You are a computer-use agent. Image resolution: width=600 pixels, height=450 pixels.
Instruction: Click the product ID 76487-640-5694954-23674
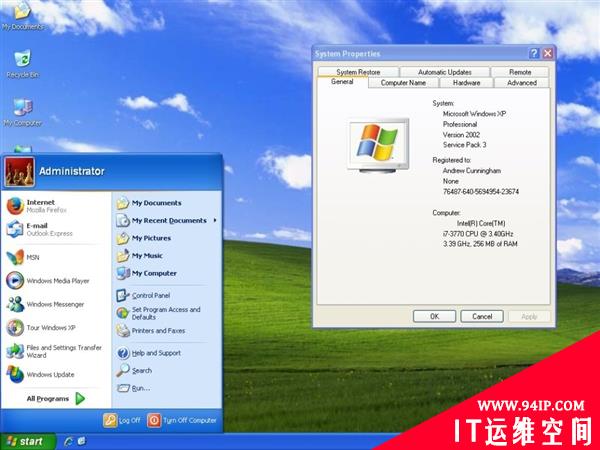(481, 191)
